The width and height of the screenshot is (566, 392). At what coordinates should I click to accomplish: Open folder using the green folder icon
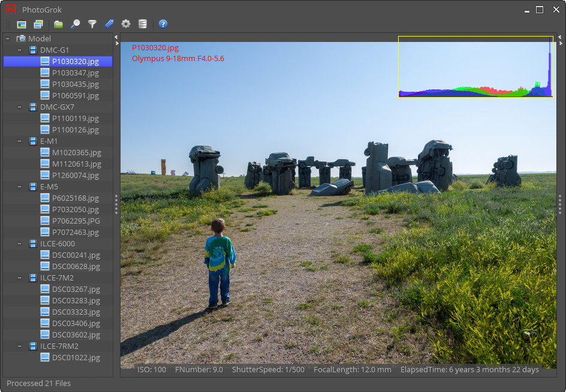click(x=58, y=24)
